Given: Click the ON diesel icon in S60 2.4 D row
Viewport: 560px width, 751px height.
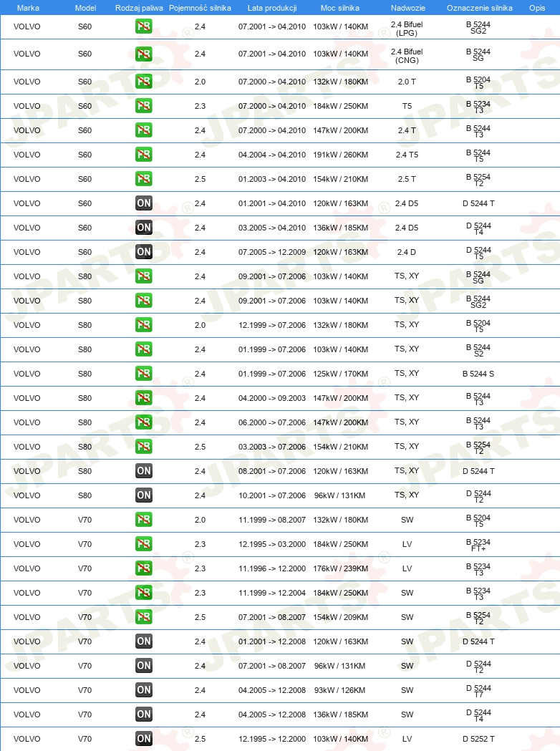Looking at the screenshot, I should point(144,252).
